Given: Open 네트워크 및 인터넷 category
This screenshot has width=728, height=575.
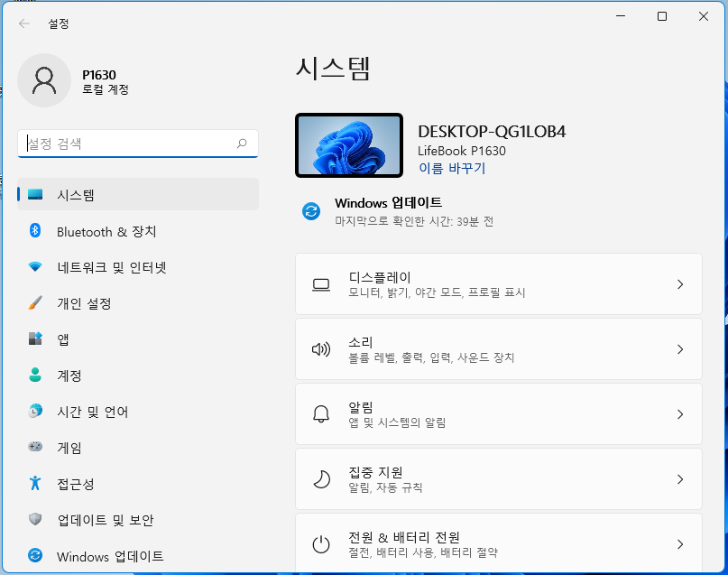Looking at the screenshot, I should tap(138, 267).
